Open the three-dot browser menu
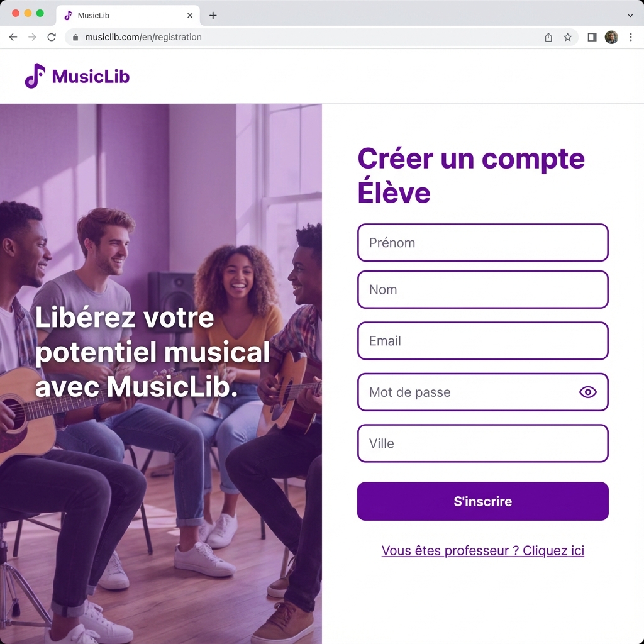This screenshot has width=644, height=644. click(631, 37)
